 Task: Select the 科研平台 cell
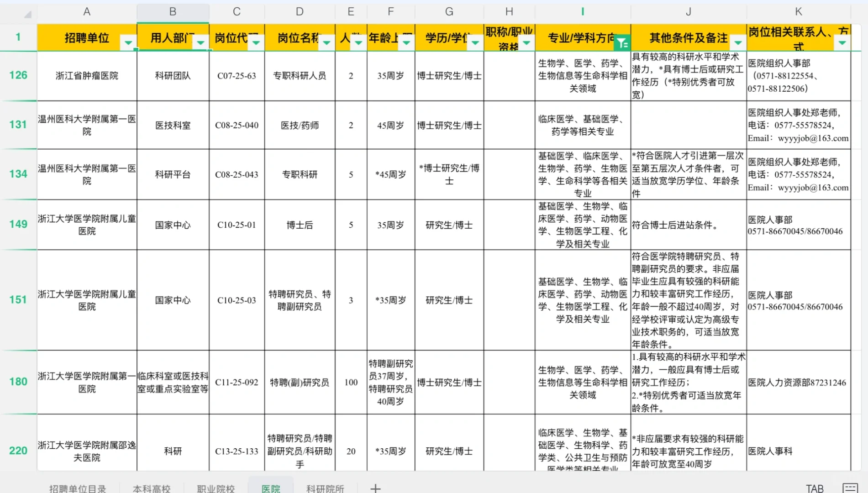pyautogui.click(x=173, y=174)
